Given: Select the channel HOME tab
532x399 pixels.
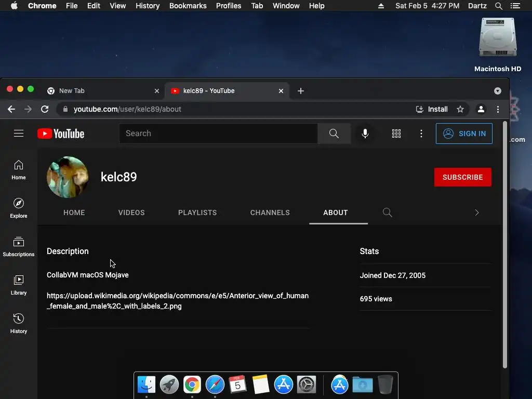Looking at the screenshot, I should 74,212.
